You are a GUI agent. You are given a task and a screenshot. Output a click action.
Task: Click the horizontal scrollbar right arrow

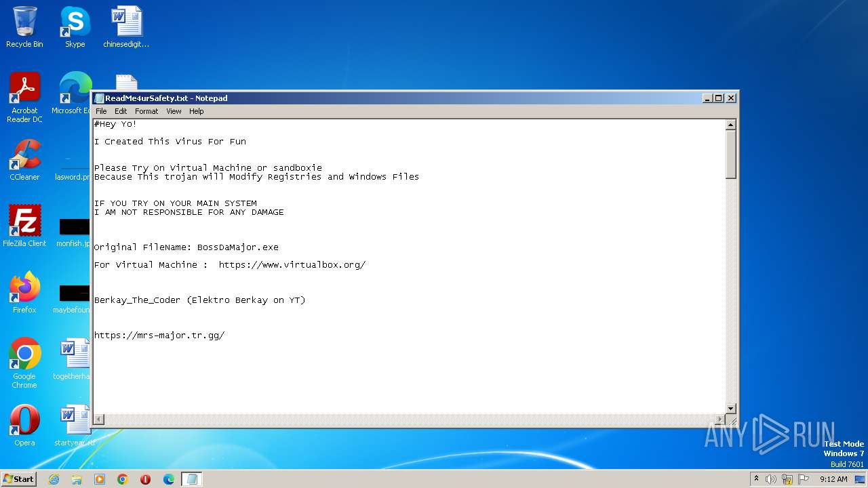tap(720, 420)
